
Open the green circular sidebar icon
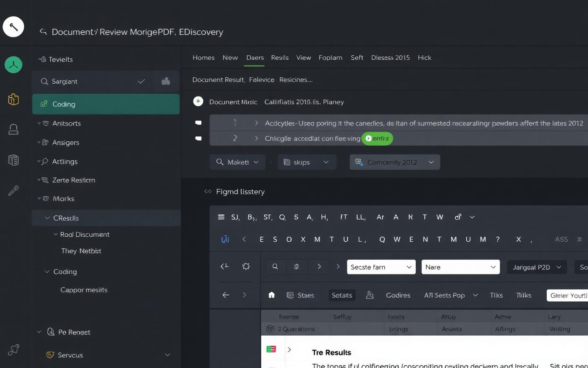point(13,65)
